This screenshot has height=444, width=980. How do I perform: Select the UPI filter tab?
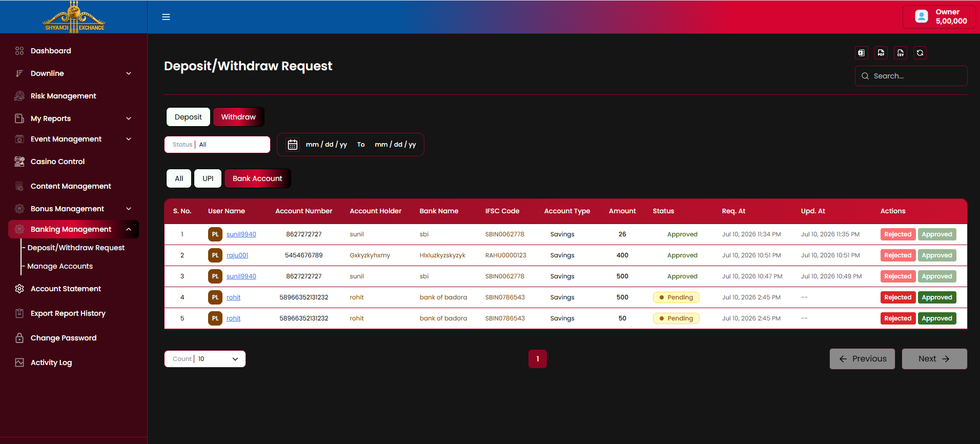[x=208, y=178]
